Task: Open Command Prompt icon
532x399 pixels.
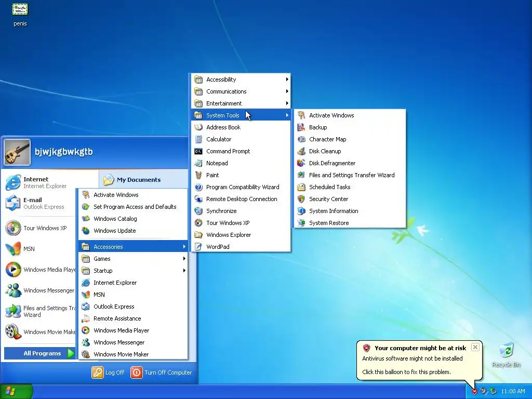Action: point(198,151)
